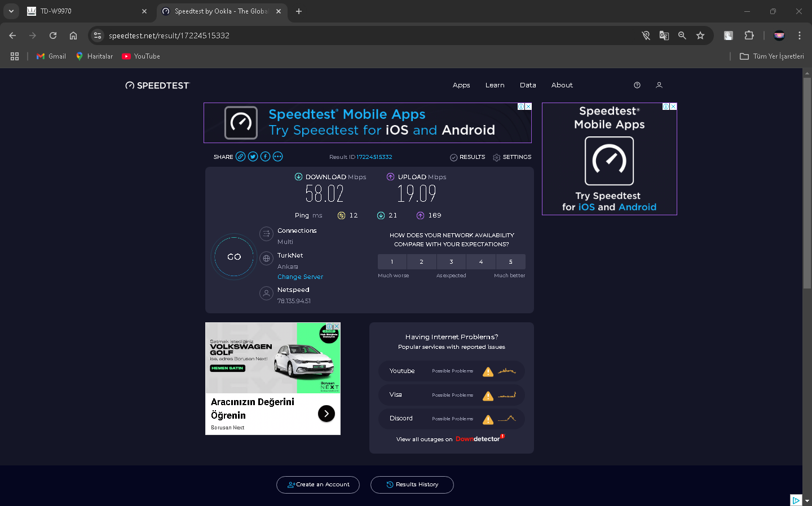Open the browser extensions puzzle icon
Image resolution: width=812 pixels, height=506 pixels.
point(749,35)
